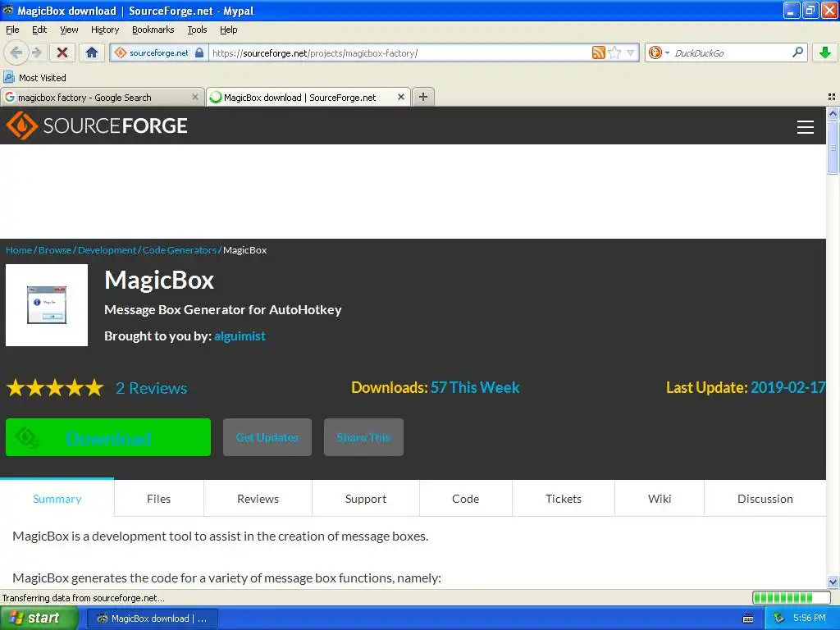Click the Most Visited bookmarks icon
The image size is (840, 630).
click(x=9, y=77)
